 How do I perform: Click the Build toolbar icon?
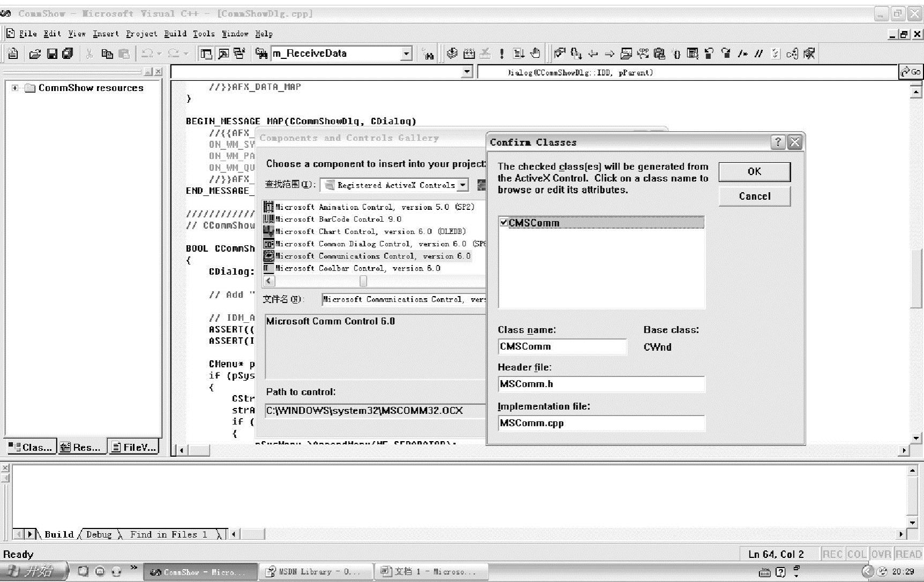469,54
